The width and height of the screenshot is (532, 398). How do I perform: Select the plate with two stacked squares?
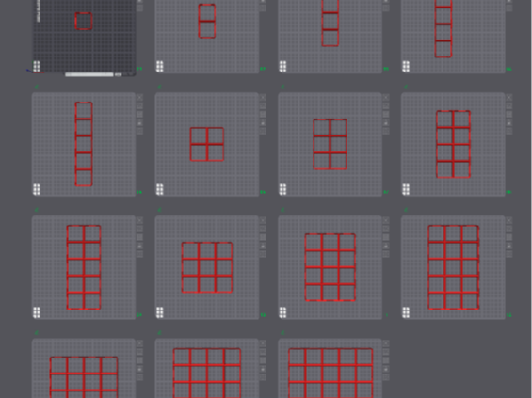pyautogui.click(x=207, y=36)
